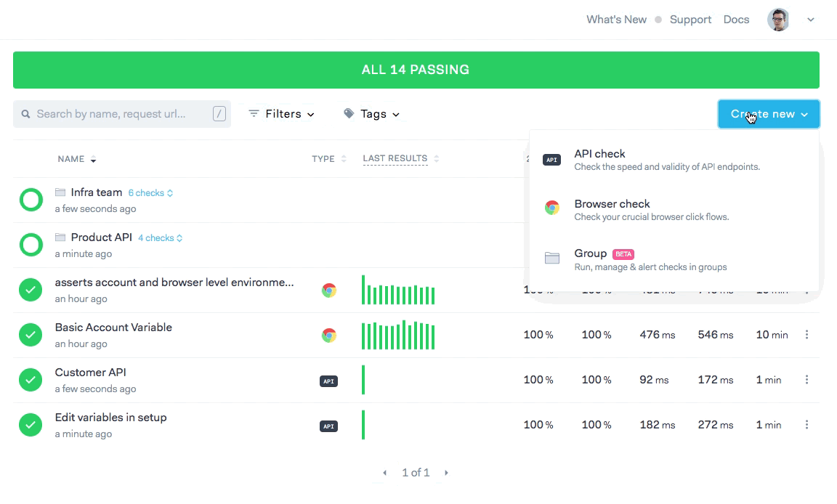
Task: Open the Docs link in header
Action: (736, 20)
